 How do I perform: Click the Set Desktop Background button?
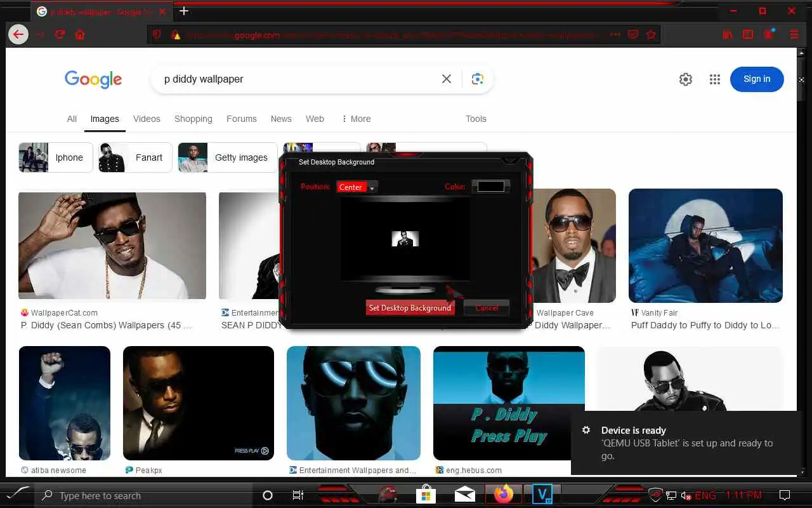coord(410,308)
